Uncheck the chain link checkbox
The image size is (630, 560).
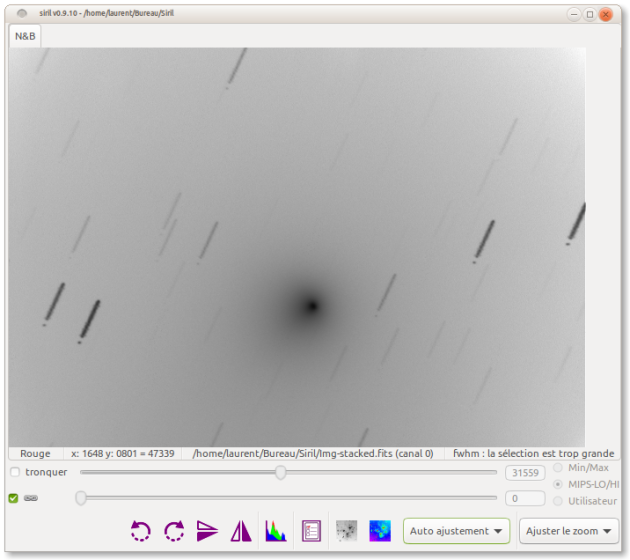click(13, 498)
